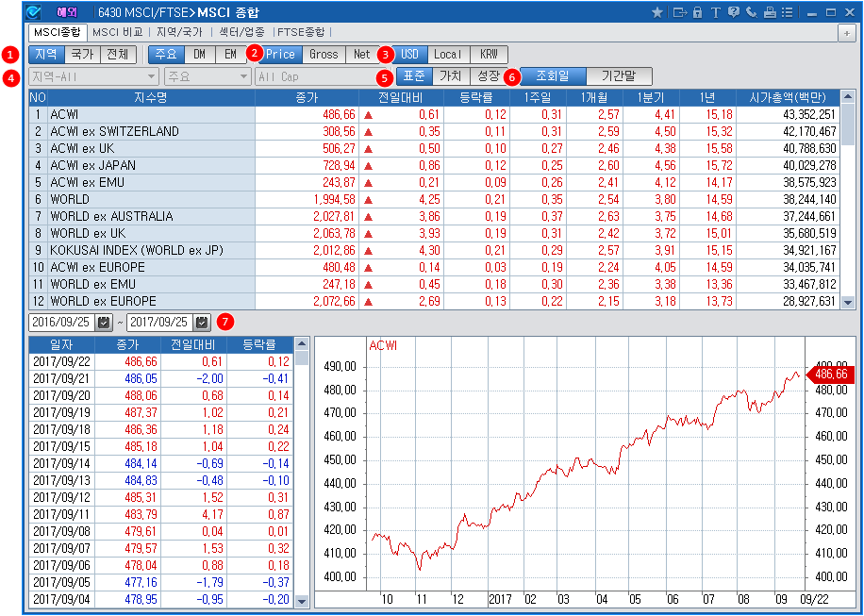Screen dimensions: 864x616
Task: Open the MSCI종합 tab
Action: click(57, 32)
